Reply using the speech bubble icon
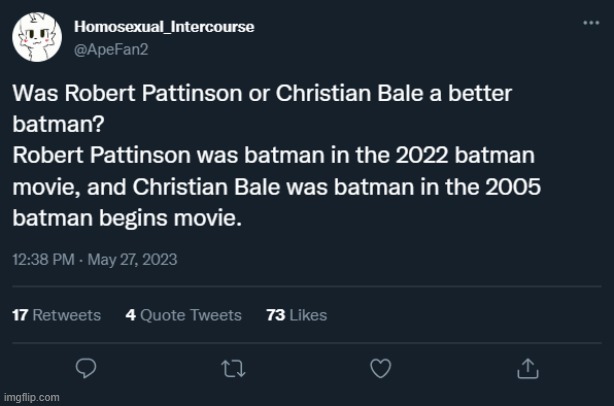This screenshot has width=614, height=406. pos(86,369)
